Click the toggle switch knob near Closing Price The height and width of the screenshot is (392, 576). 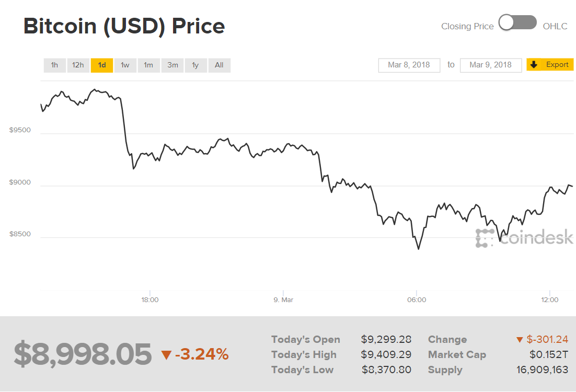(506, 22)
